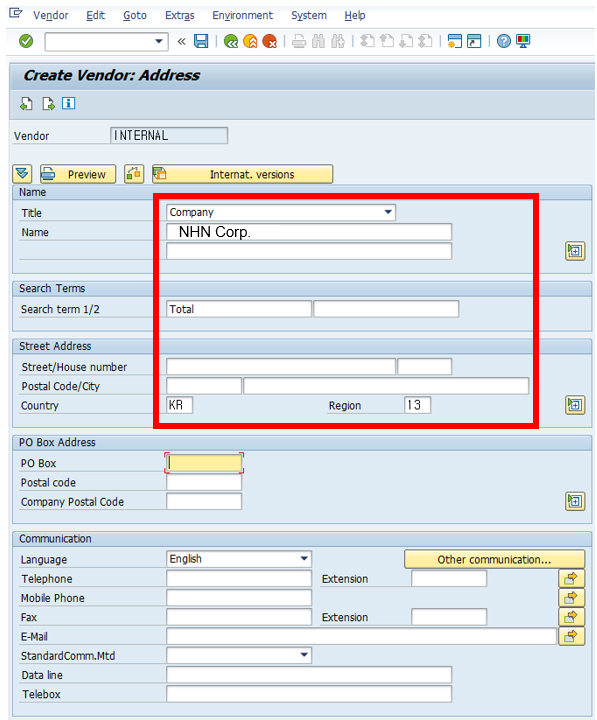Click the PO Box input field

click(x=204, y=463)
